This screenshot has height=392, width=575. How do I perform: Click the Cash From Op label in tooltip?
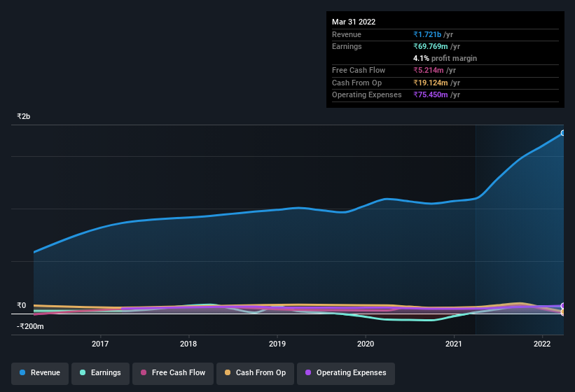[356, 83]
